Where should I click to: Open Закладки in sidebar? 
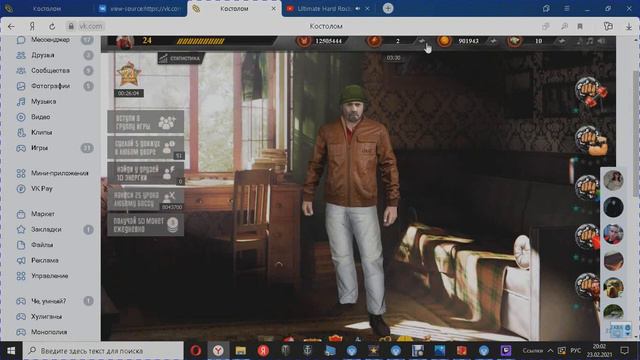46,230
